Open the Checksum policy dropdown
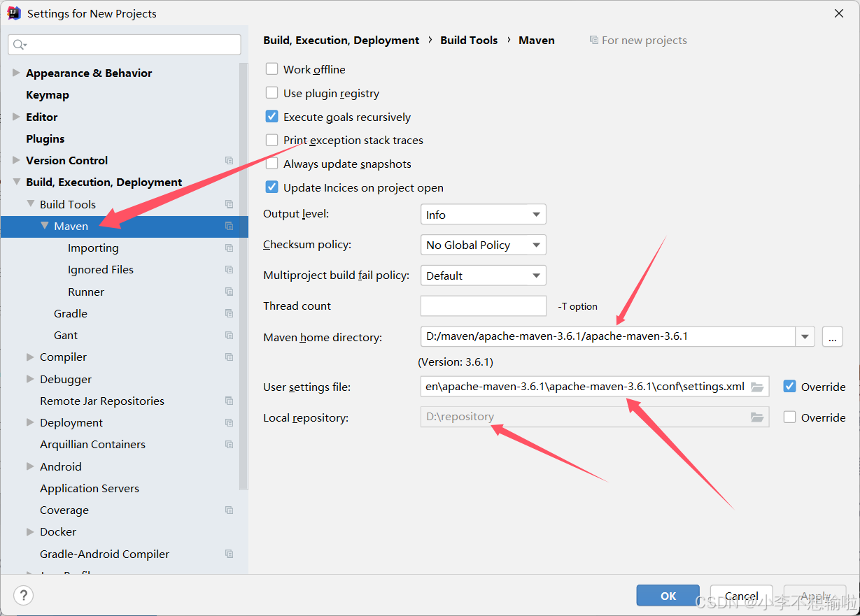The height and width of the screenshot is (616, 860). [x=483, y=245]
